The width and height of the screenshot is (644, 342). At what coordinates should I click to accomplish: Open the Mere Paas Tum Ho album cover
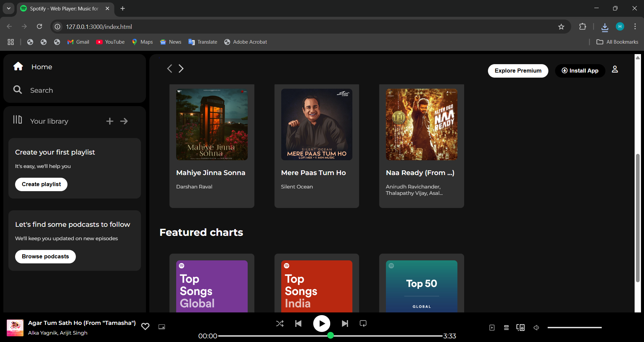pyautogui.click(x=316, y=124)
